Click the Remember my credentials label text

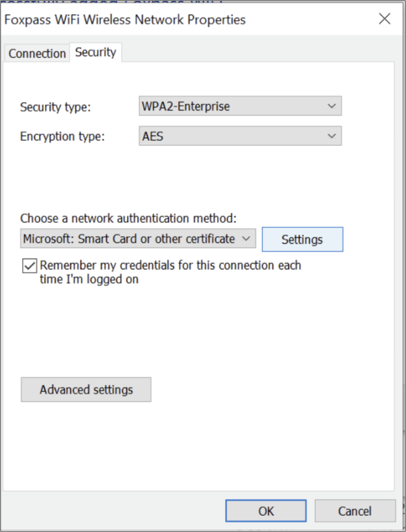click(x=171, y=272)
